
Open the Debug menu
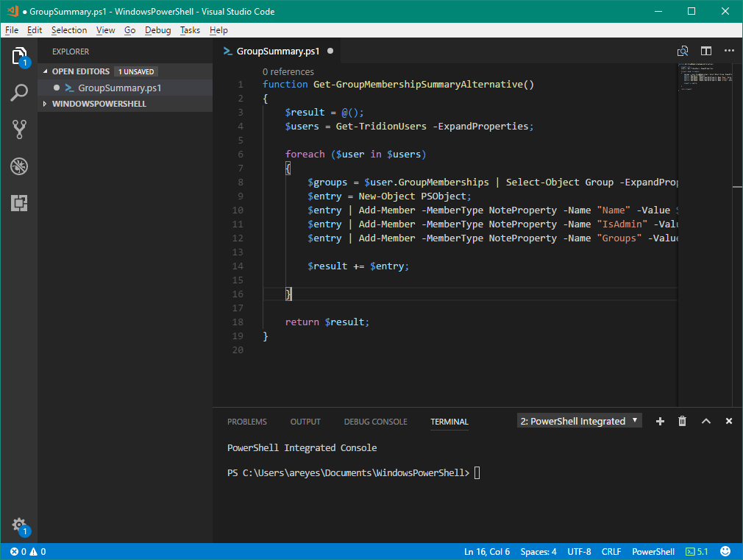tap(157, 30)
